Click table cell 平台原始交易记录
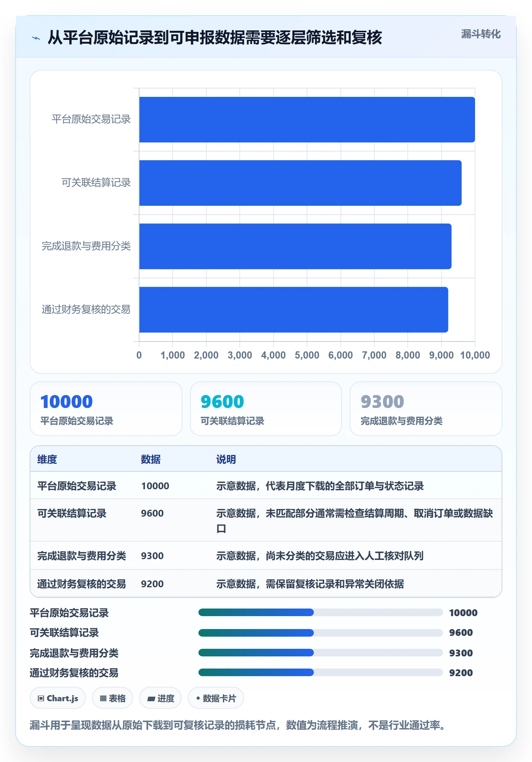This screenshot has height=762, width=532. pos(77,486)
